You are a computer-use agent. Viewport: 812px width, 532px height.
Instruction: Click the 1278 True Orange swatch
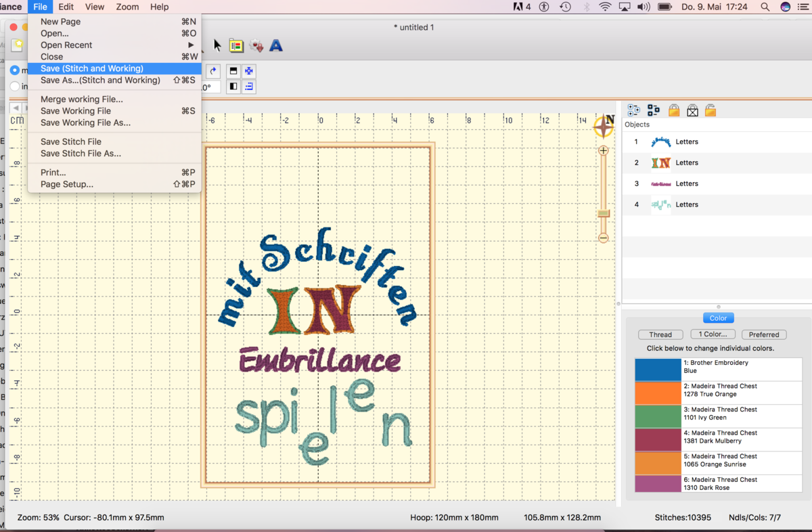[658, 393]
